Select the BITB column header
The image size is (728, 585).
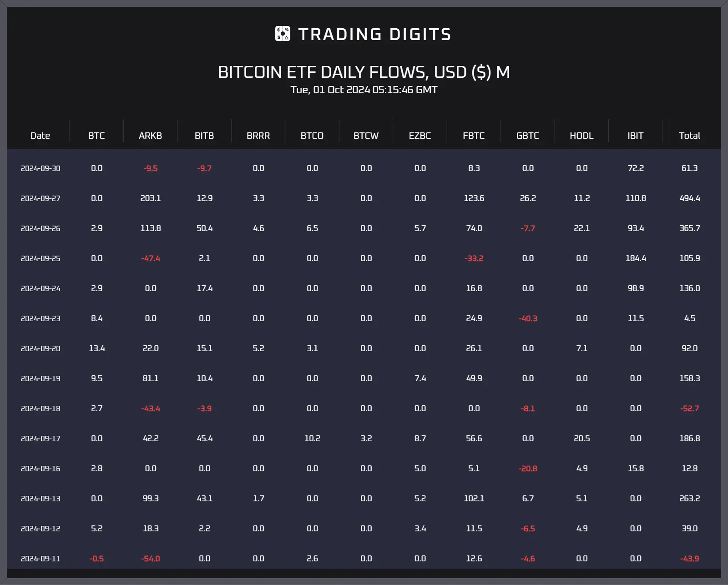(204, 136)
